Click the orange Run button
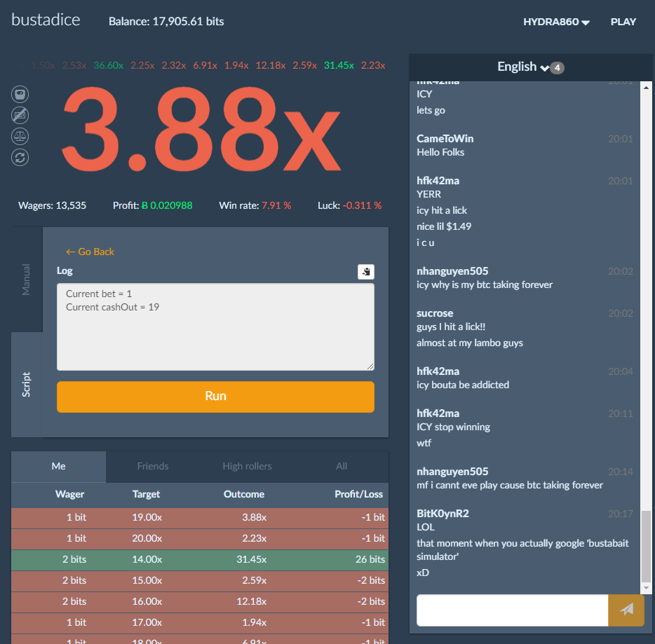The image size is (655, 644). coord(215,397)
